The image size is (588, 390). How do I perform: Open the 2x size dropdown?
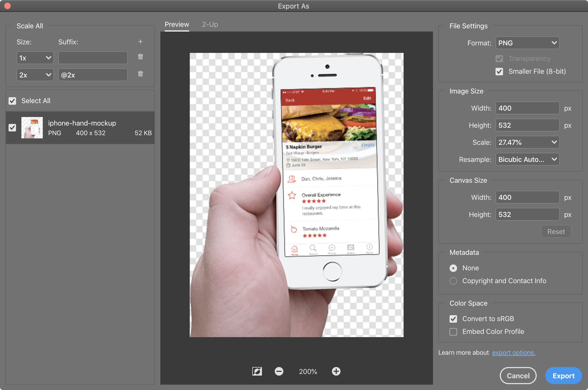point(35,75)
